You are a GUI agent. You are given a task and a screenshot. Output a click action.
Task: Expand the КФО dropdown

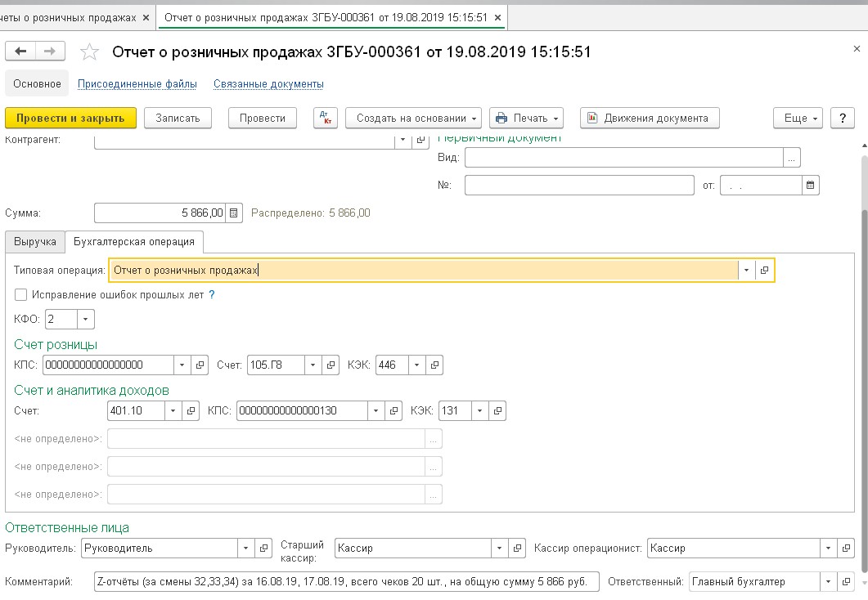(x=87, y=320)
